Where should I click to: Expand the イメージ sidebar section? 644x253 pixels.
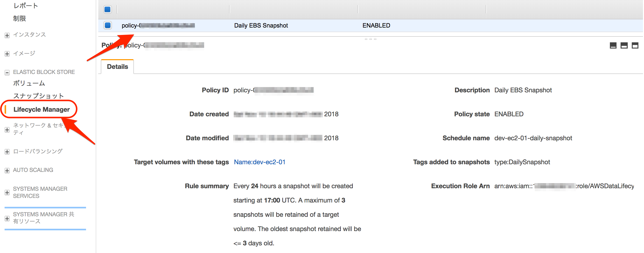click(x=7, y=53)
